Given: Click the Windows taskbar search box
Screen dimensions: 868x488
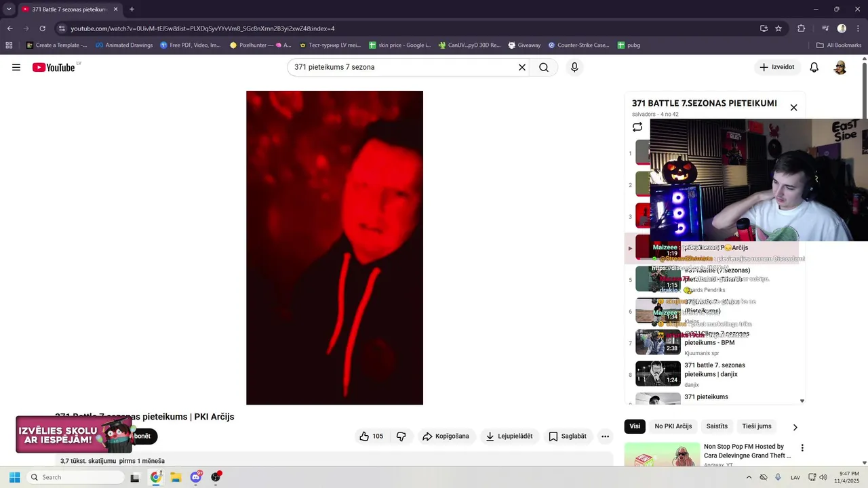Looking at the screenshot, I should (75, 477).
